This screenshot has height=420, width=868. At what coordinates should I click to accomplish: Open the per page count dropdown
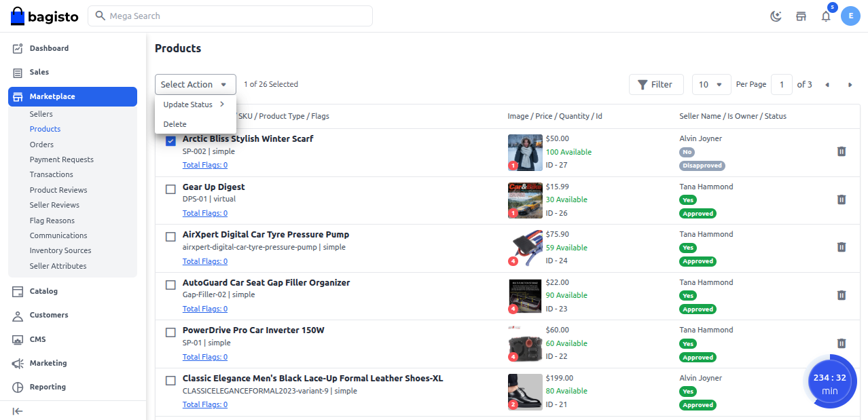tap(711, 84)
